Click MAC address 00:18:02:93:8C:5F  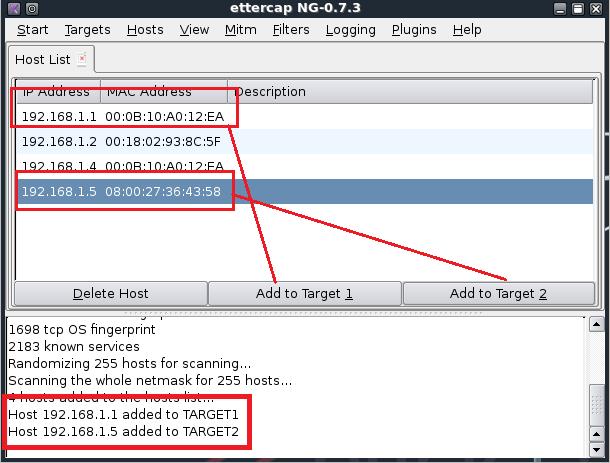point(163,142)
